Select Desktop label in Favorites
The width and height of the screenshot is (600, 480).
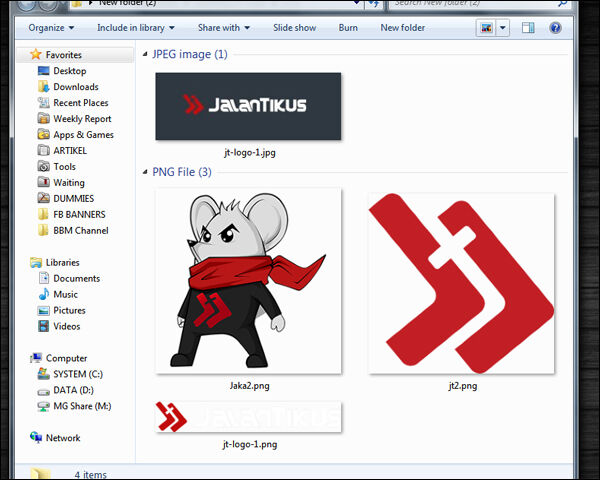70,71
